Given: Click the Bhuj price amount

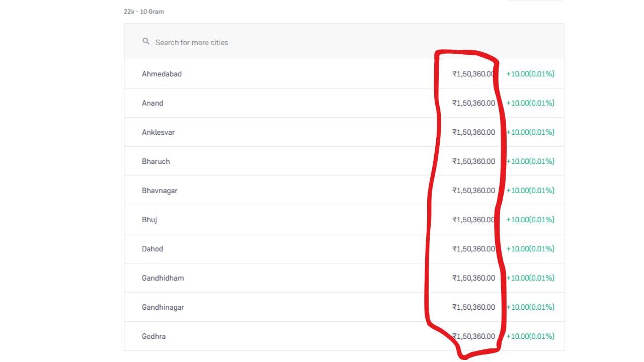Looking at the screenshot, I should [x=473, y=220].
